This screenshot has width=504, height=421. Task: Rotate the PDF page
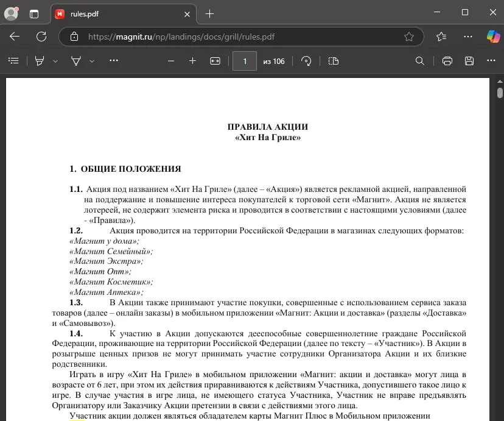click(x=306, y=61)
